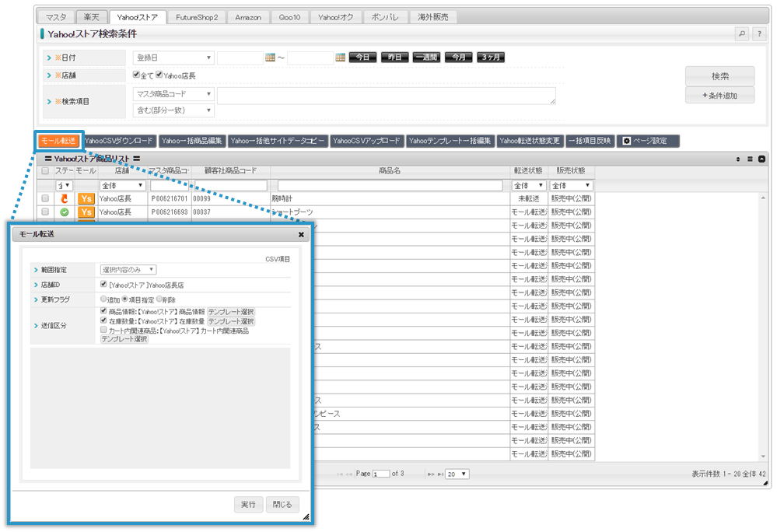Click the sort arrows icon in the grid header
This screenshot has height=532, width=777.
click(738, 159)
